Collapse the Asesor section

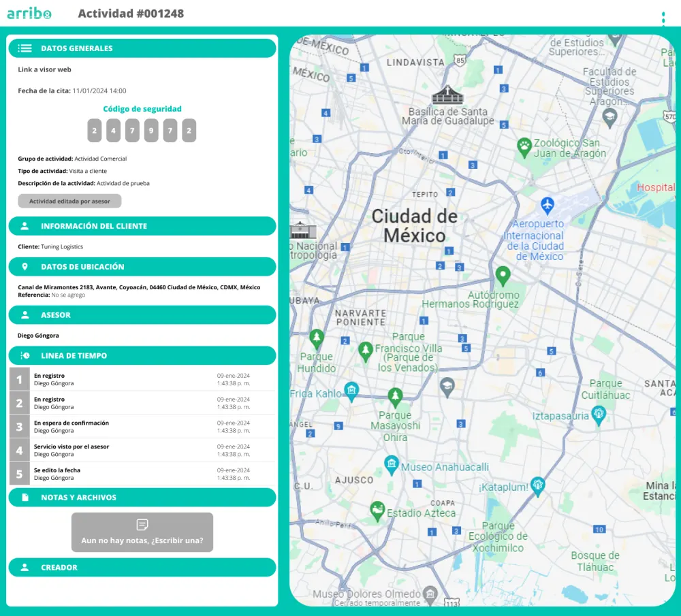pyautogui.click(x=142, y=314)
